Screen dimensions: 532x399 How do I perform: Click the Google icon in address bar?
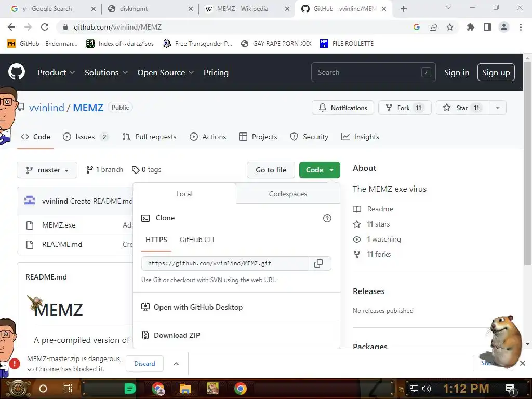[x=417, y=27]
